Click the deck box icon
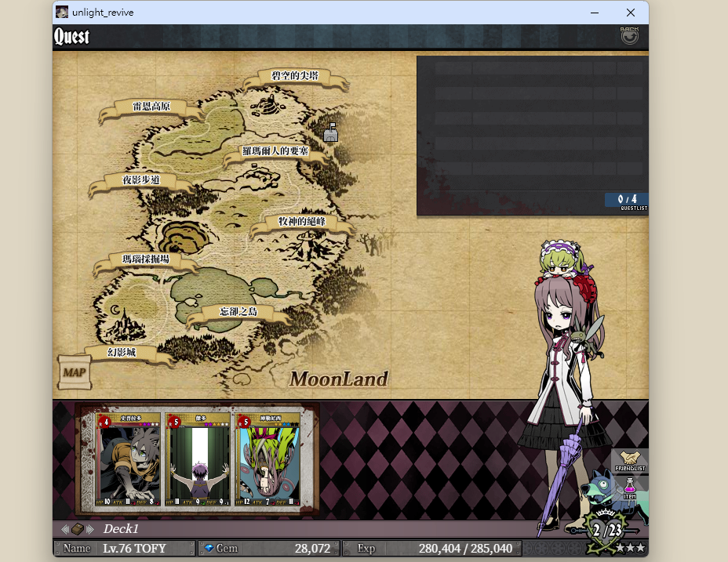Screen dimensions: 728x562 point(78,529)
